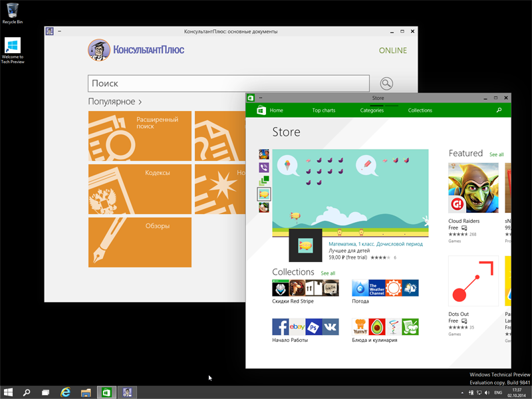Click the Поиск search input field
This screenshot has width=532, height=399.
coord(229,84)
